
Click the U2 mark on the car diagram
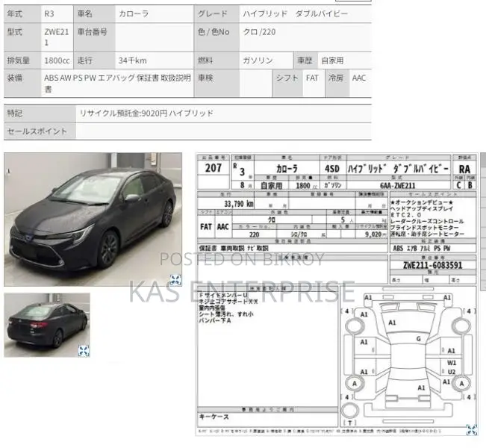(452, 372)
